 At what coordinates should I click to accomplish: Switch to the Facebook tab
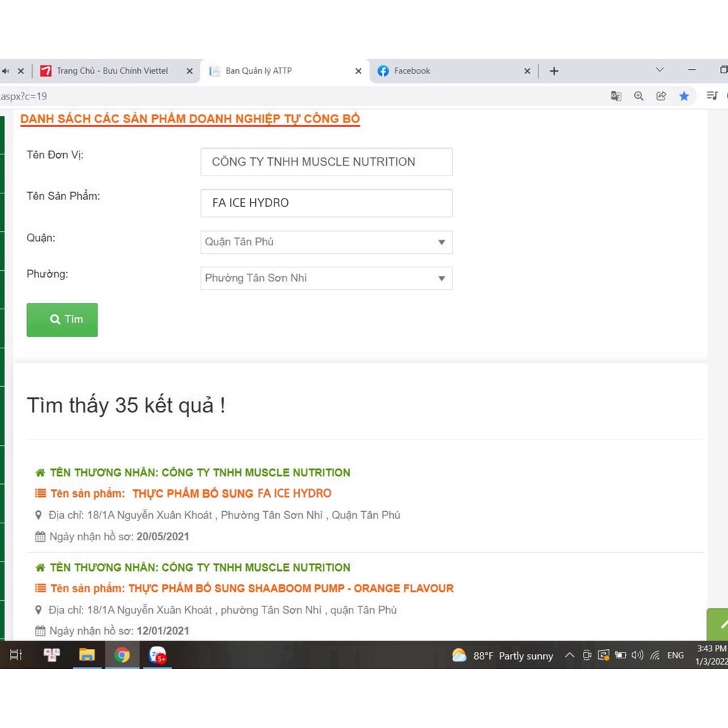coord(448,71)
